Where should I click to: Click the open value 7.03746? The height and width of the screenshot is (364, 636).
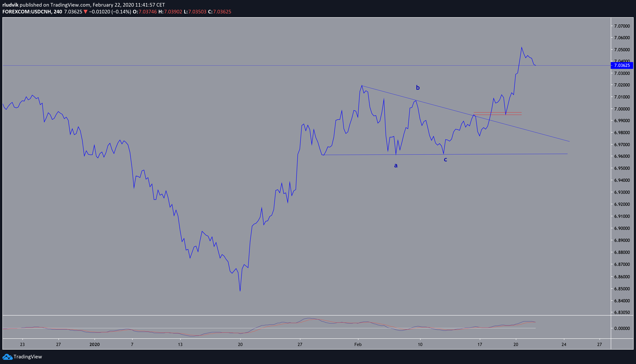[x=148, y=12]
